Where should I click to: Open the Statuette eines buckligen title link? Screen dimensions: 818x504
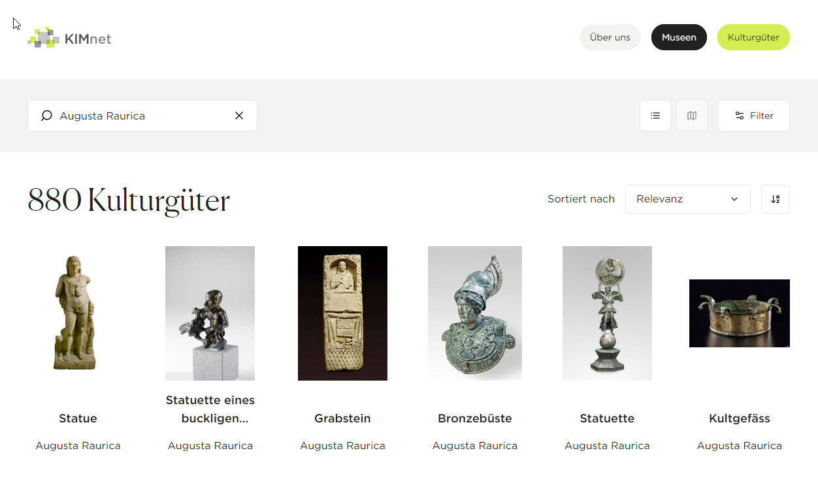point(210,409)
